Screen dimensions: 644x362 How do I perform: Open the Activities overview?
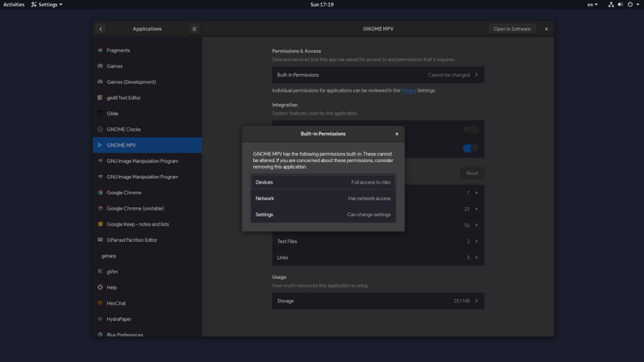coord(14,5)
